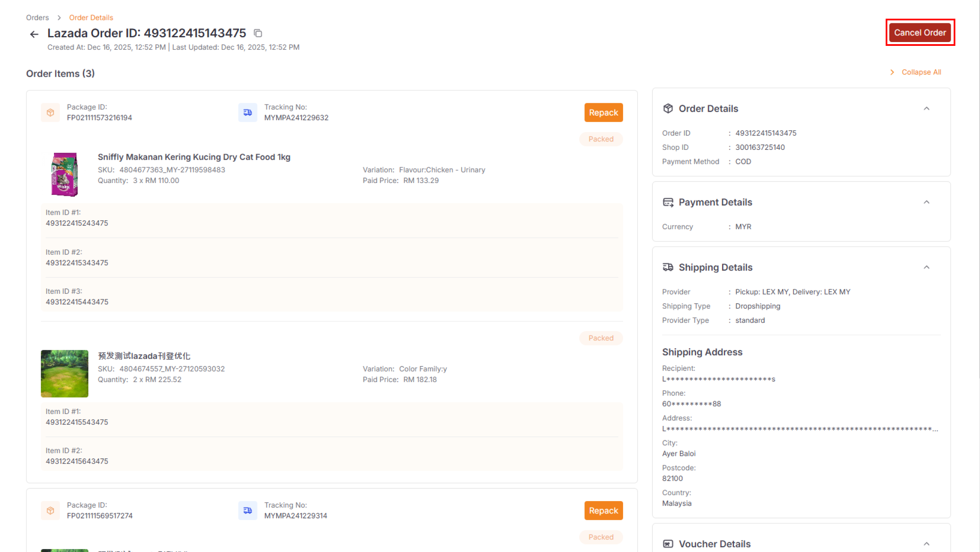
Task: Click the Voucher Details ticket icon
Action: click(668, 544)
